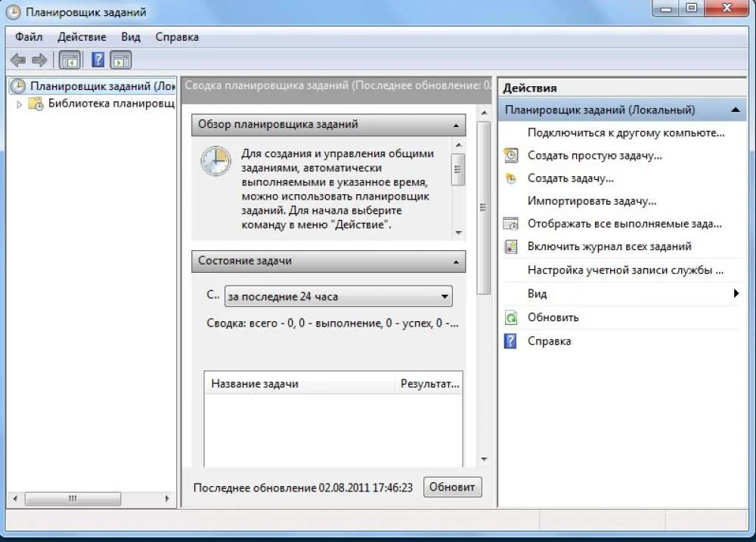Screen dimensions: 756x542
Task: Click the tree pane scroll left arrow
Action: point(15,499)
